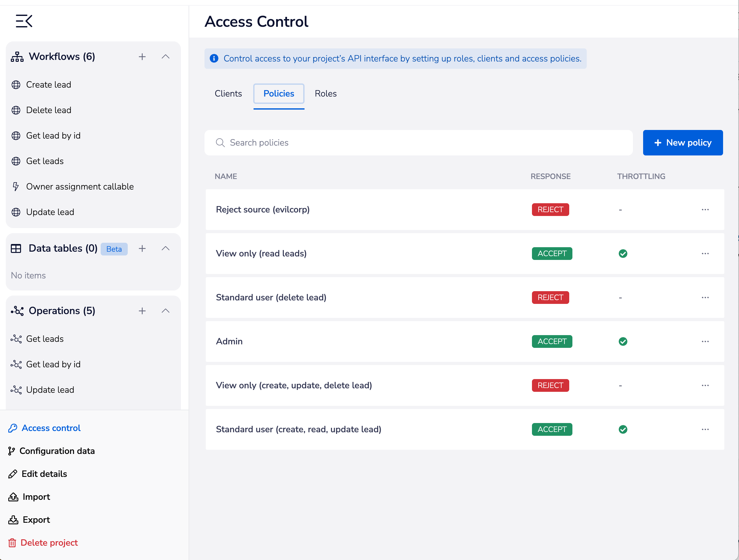Select the Data tables grid icon
This screenshot has height=560, width=739.
[x=16, y=248]
